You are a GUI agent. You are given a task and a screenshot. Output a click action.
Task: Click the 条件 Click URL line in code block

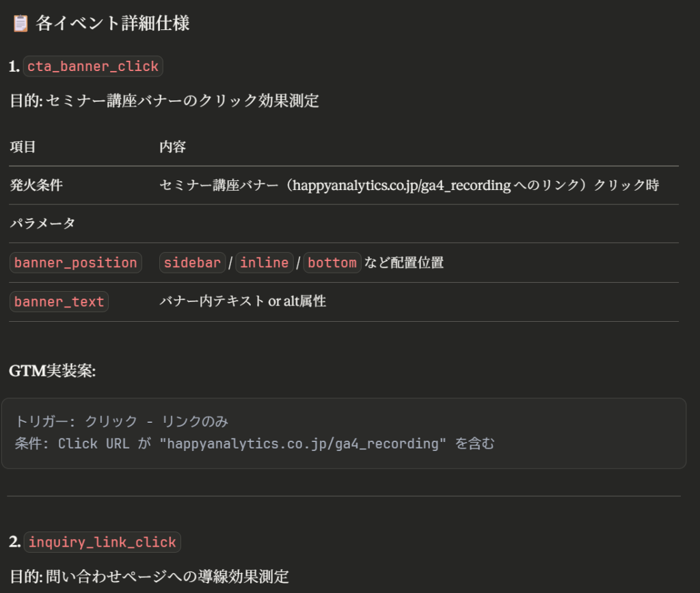click(254, 443)
